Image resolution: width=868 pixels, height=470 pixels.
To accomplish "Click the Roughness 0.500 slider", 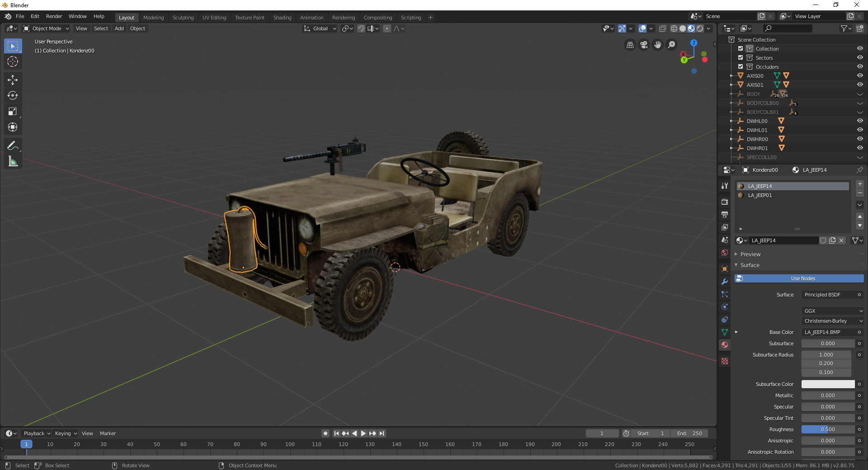I will point(828,429).
